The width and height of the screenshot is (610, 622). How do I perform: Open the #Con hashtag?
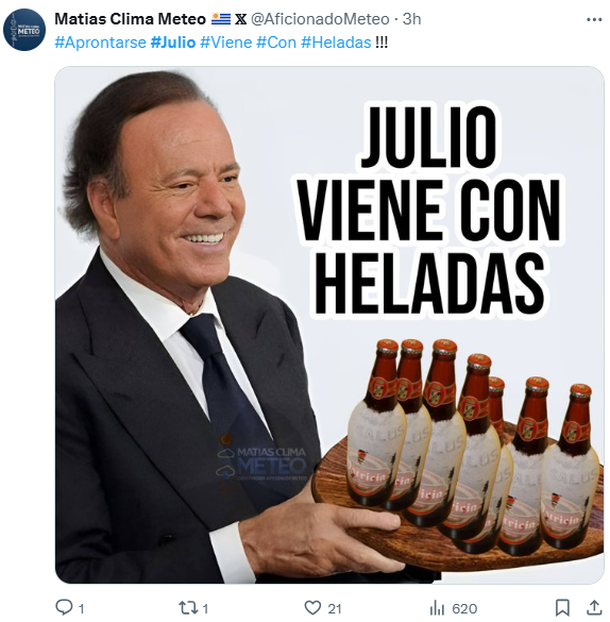pos(276,42)
